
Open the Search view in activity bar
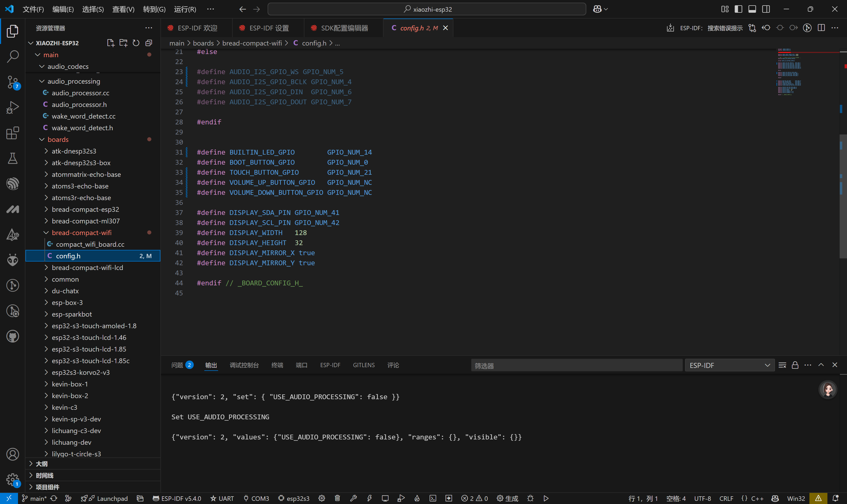pyautogui.click(x=12, y=56)
